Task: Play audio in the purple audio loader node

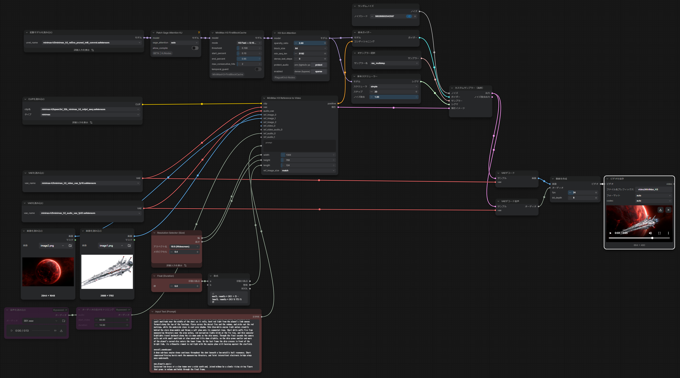Action: (12, 331)
